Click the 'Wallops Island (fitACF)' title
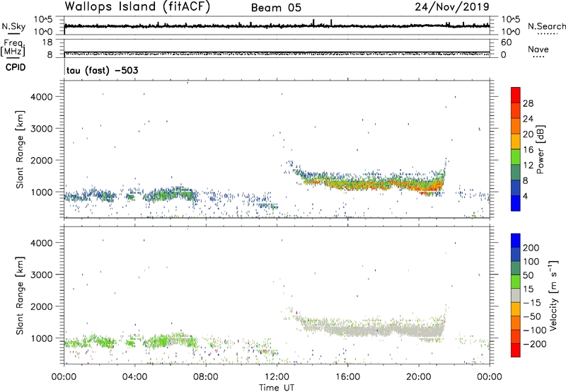 pyautogui.click(x=137, y=7)
